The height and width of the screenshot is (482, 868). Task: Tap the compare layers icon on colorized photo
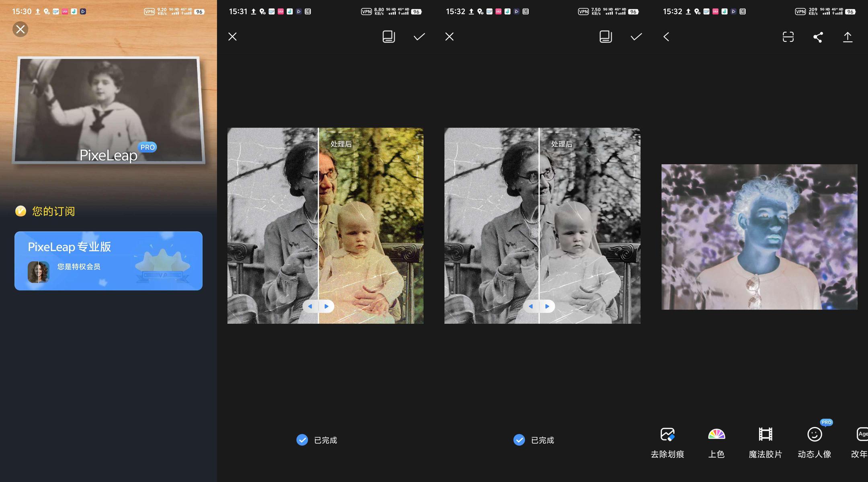pyautogui.click(x=389, y=37)
